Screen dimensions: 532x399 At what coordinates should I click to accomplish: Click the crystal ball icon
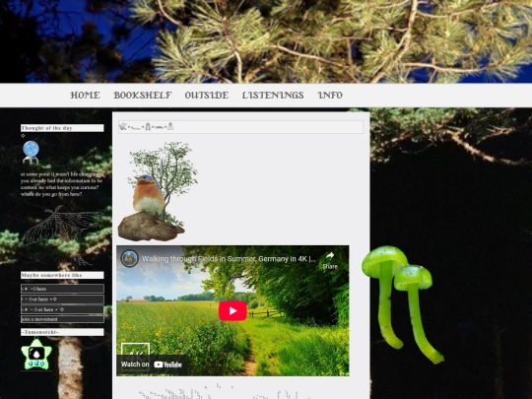point(31,153)
